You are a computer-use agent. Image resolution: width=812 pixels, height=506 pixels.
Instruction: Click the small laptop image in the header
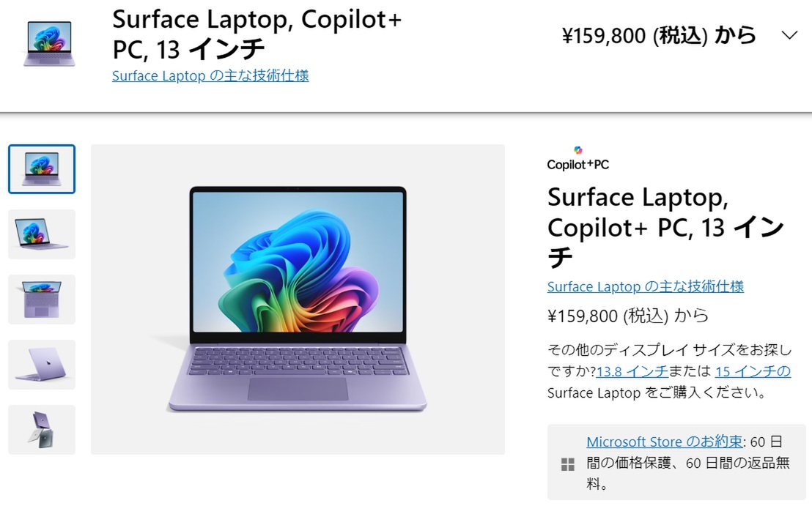pos(49,44)
